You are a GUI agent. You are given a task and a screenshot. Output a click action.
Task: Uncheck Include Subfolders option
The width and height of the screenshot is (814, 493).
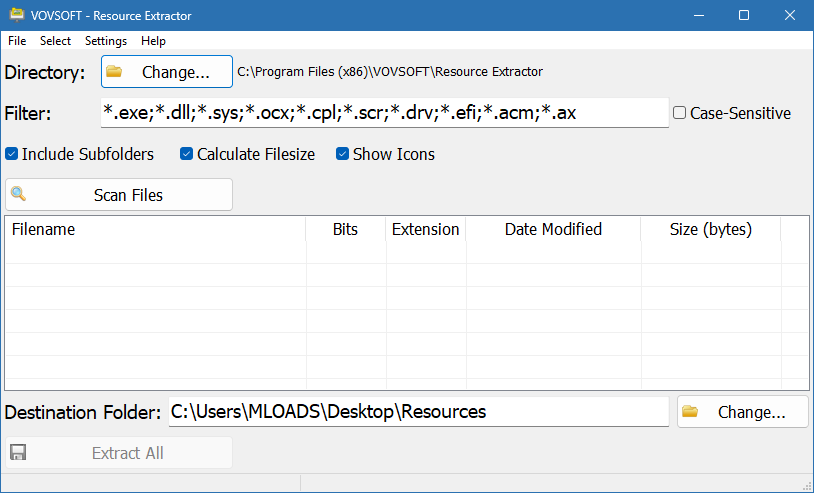[x=12, y=154]
